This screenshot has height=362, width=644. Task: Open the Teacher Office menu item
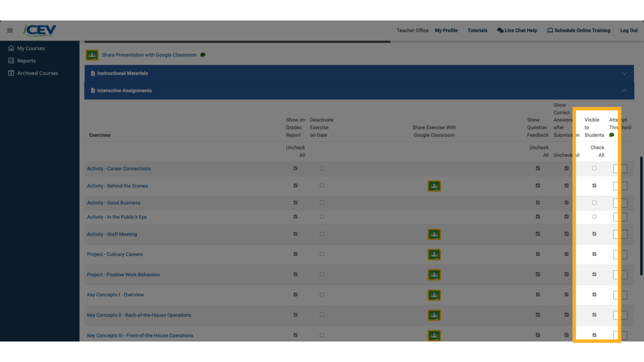412,30
